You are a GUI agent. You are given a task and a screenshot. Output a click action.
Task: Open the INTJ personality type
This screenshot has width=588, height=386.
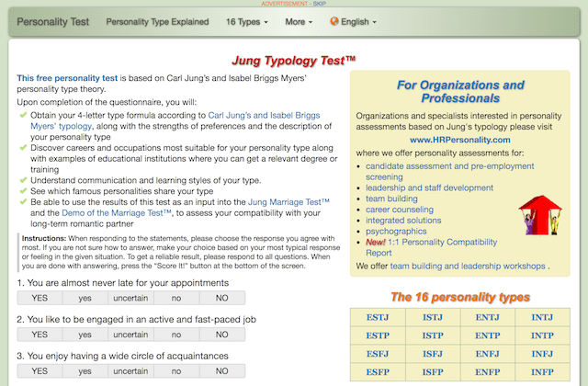542,317
